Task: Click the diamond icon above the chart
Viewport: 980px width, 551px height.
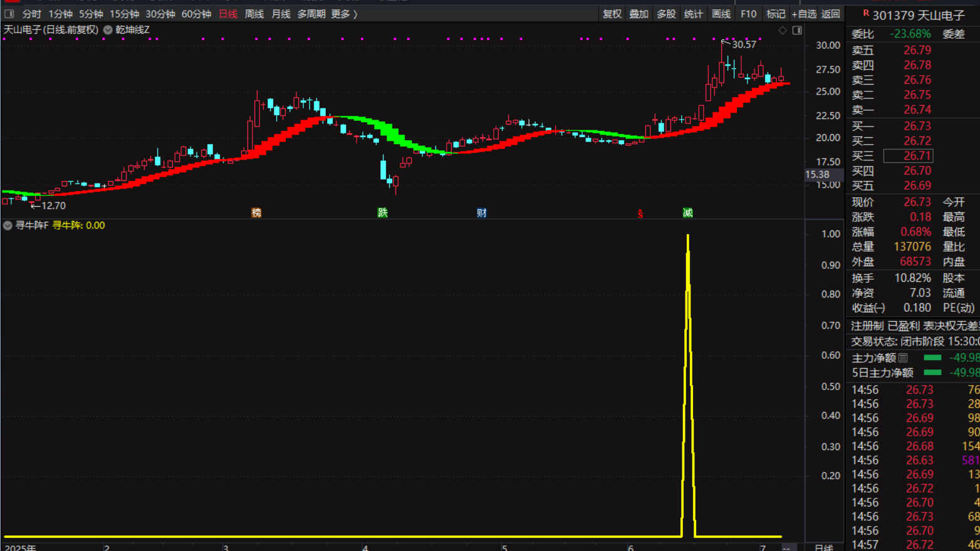Action: coord(783,30)
